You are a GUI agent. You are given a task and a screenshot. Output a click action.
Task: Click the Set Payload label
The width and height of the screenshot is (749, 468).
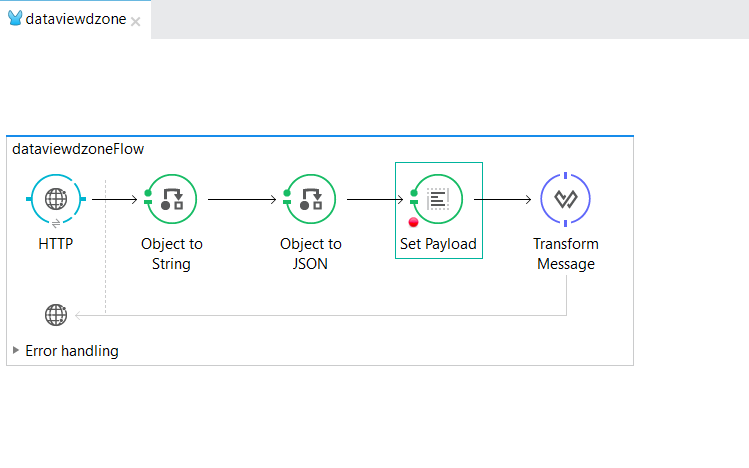pos(438,244)
